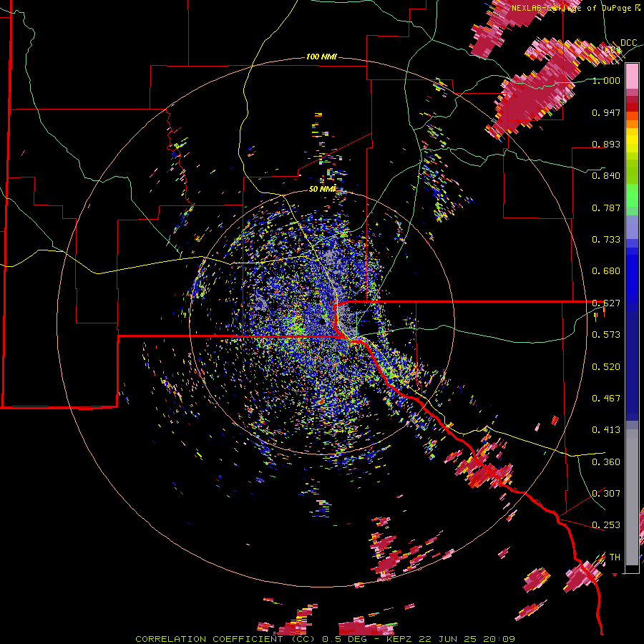Screen dimensions: 644x644
Task: Select the 0.413 scale value
Action: (606, 430)
